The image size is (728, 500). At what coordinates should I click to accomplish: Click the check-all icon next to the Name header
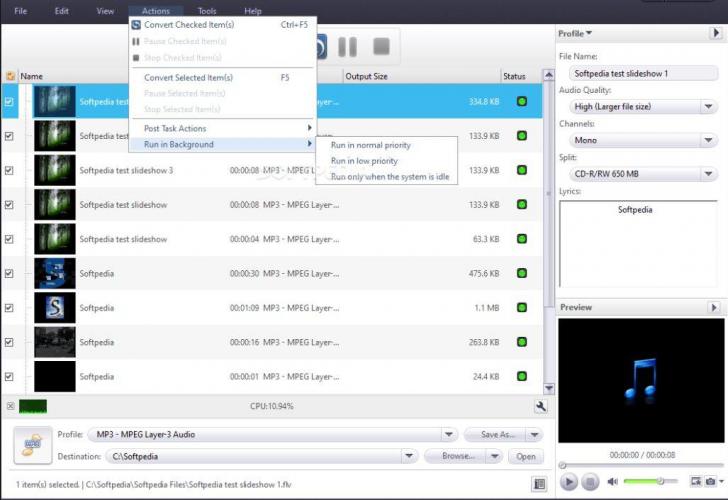[10, 76]
